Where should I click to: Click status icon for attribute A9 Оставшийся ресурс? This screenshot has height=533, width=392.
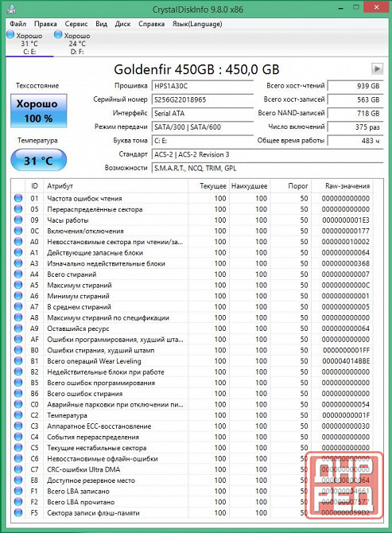[18, 329]
